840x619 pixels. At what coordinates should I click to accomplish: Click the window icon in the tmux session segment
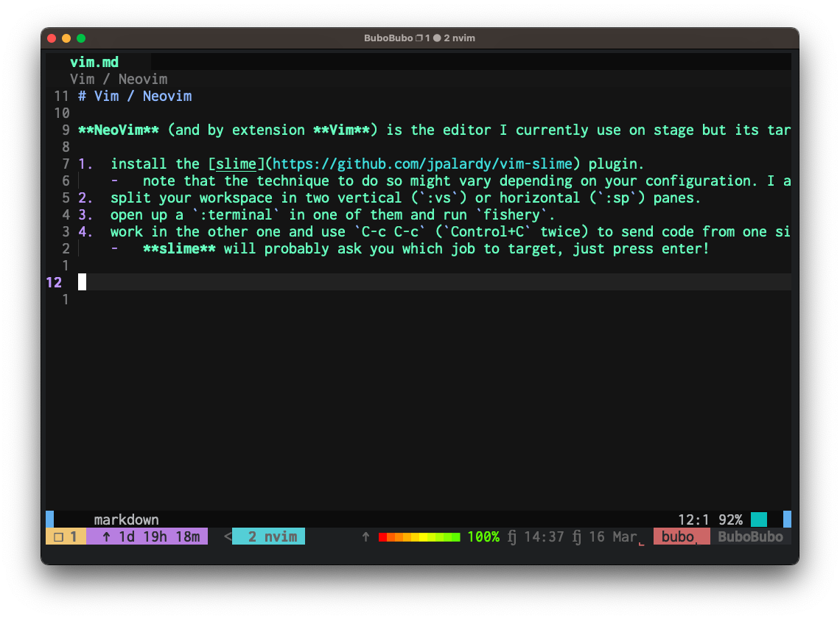59,537
